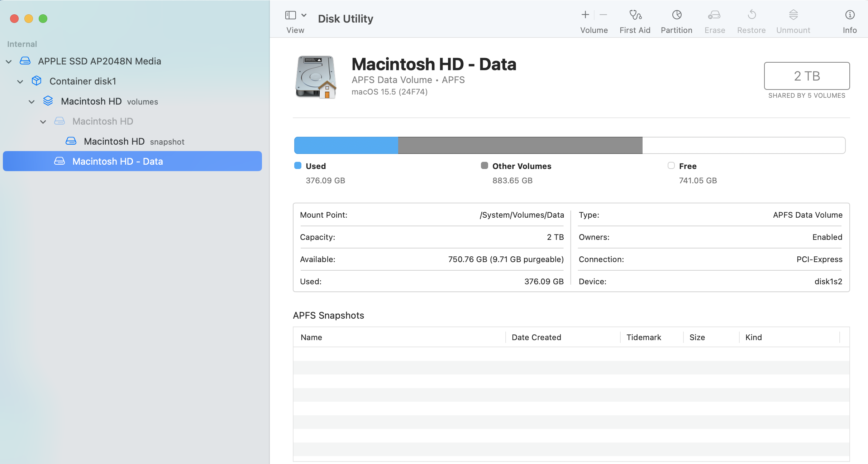The image size is (868, 464).
Task: Click the grey Other Volumes bar segment
Action: (x=520, y=145)
